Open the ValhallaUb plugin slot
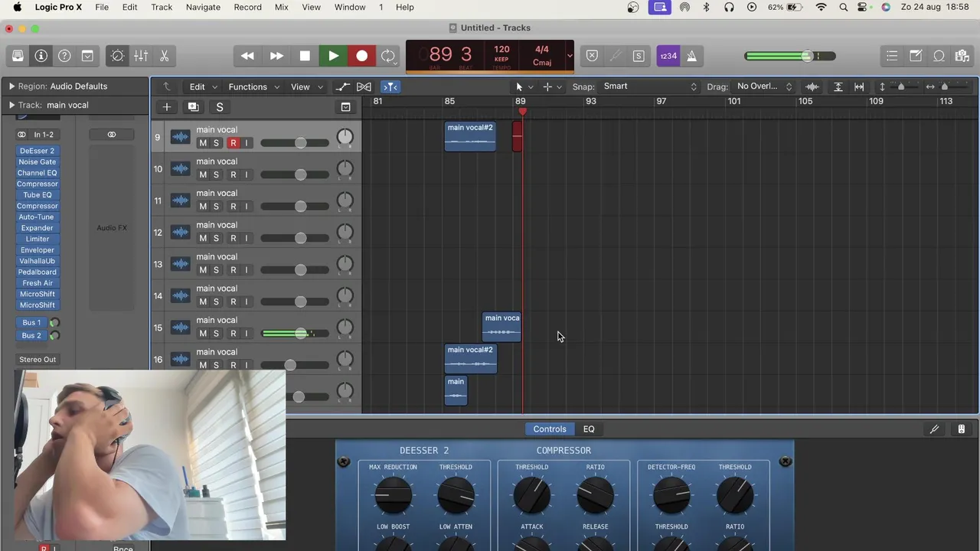The image size is (980, 551). pos(37,261)
